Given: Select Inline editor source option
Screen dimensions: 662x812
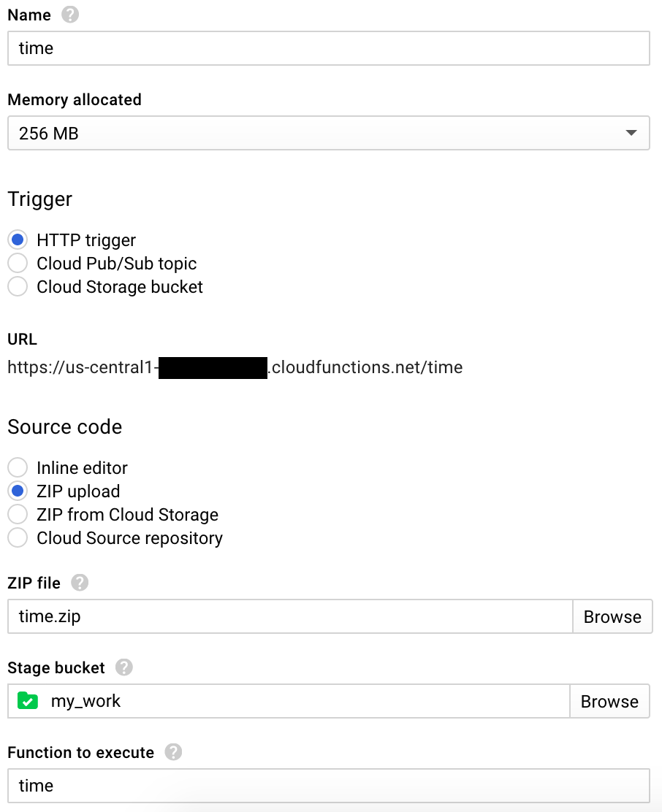Looking at the screenshot, I should [18, 467].
